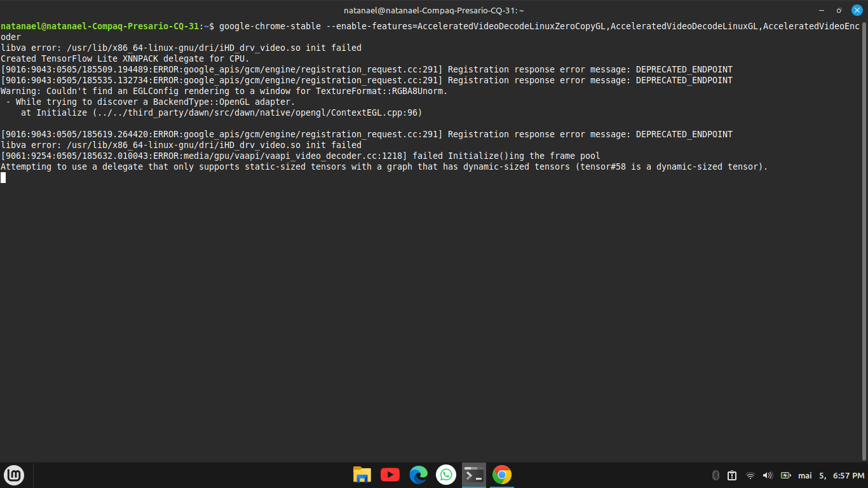Screen dimensions: 868x488
Task: Restore down the terminal window
Action: click(x=839, y=10)
